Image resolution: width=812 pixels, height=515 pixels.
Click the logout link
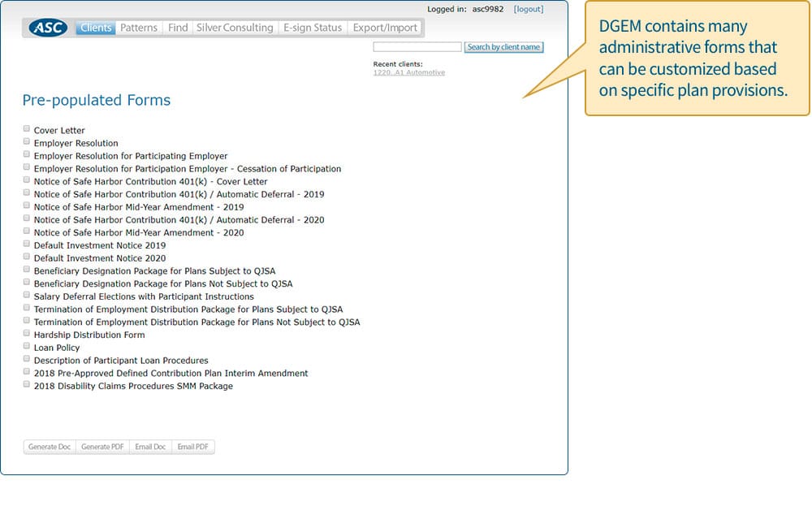[x=528, y=10]
